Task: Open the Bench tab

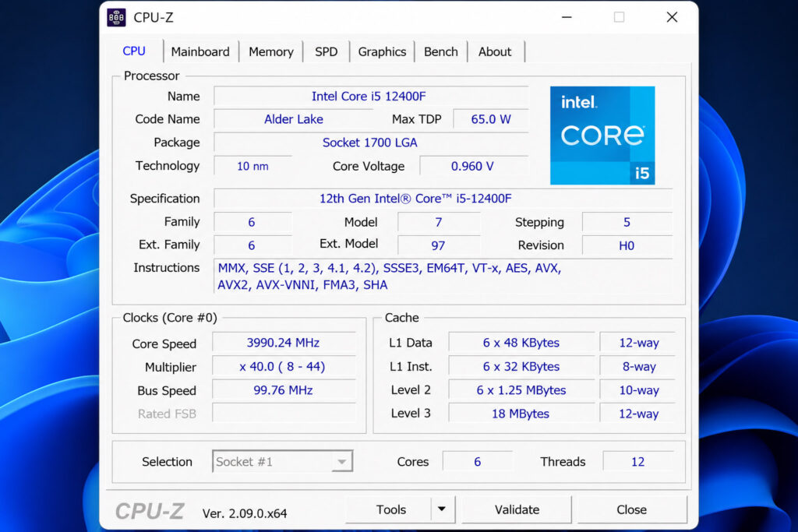Action: (441, 52)
